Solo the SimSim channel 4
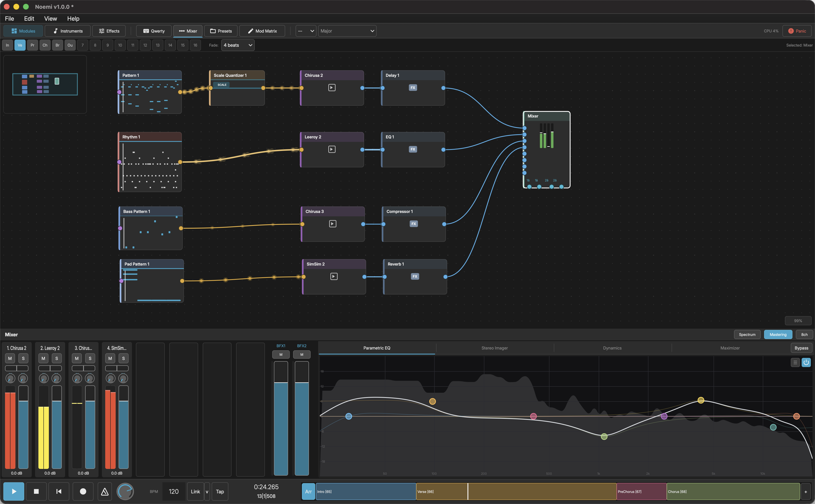Viewport: 815px width, 504px height. [x=124, y=358]
